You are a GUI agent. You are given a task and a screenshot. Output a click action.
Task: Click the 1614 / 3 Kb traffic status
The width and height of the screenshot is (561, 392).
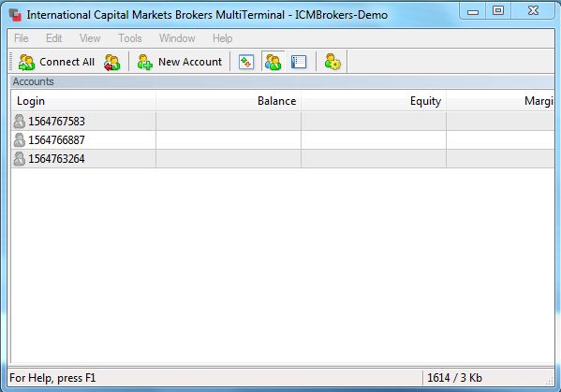click(x=455, y=378)
